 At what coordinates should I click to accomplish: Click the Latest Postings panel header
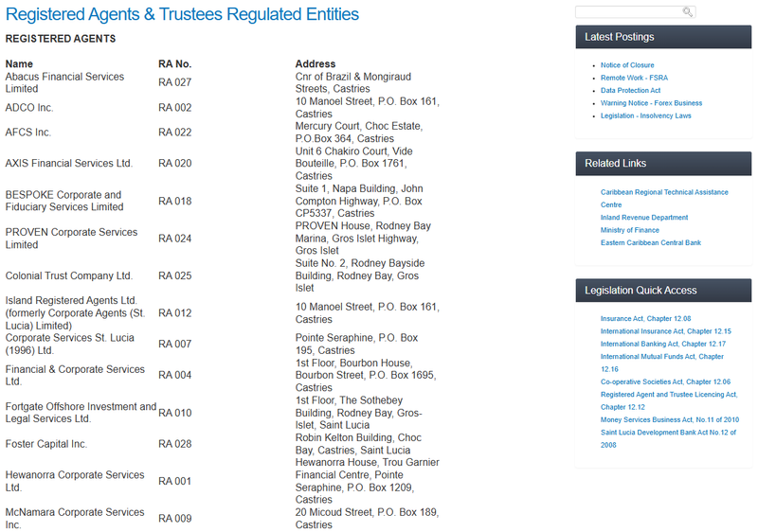[x=663, y=37]
